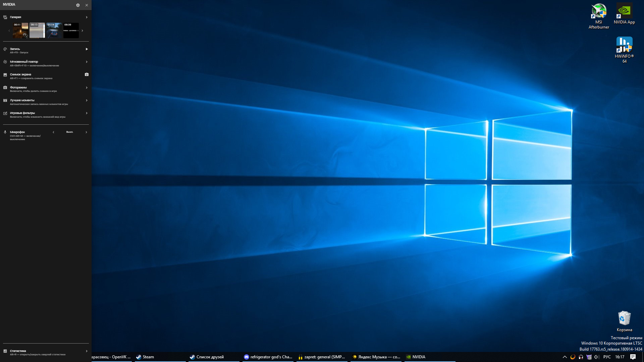Open system tray volume control
This screenshot has height=362, width=644.
[596, 357]
